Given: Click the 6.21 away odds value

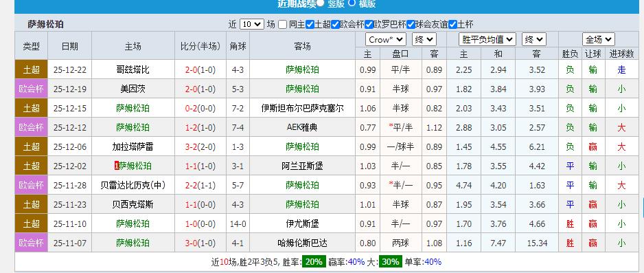Looking at the screenshot, I should [537, 146].
